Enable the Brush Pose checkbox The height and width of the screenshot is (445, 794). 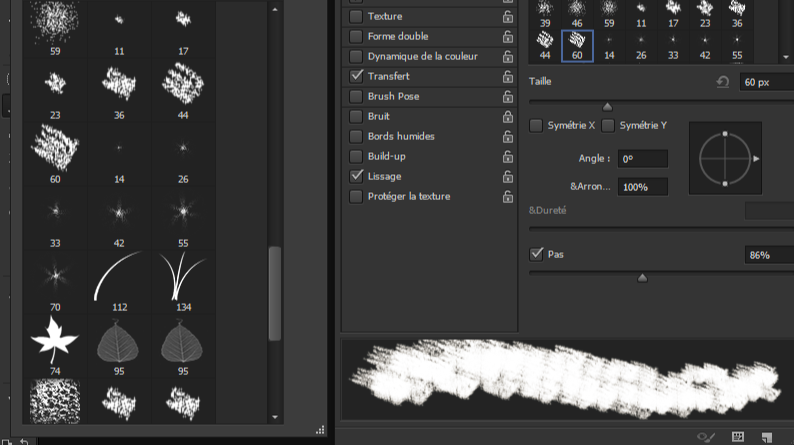pyautogui.click(x=356, y=96)
